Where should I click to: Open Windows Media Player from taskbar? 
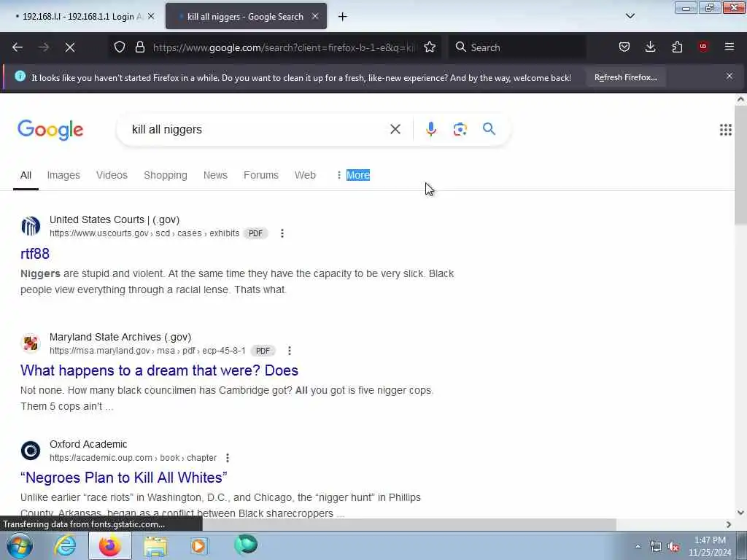199,545
